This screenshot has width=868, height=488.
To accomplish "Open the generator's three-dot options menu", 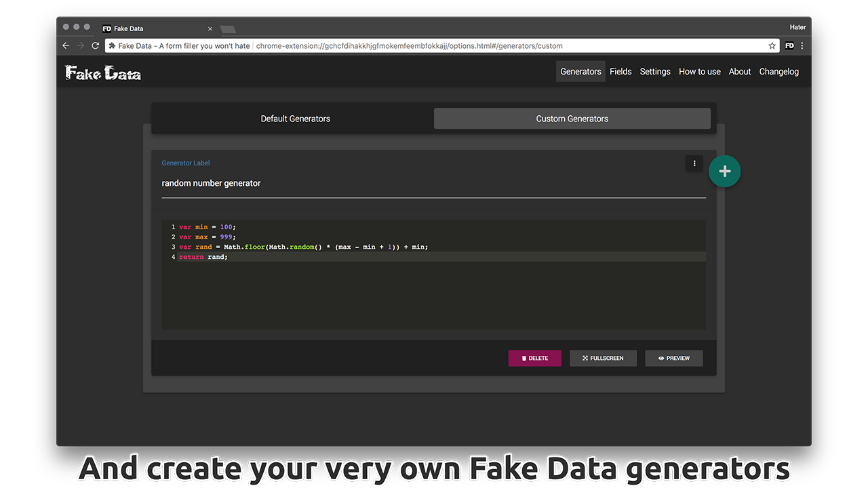I will (694, 163).
